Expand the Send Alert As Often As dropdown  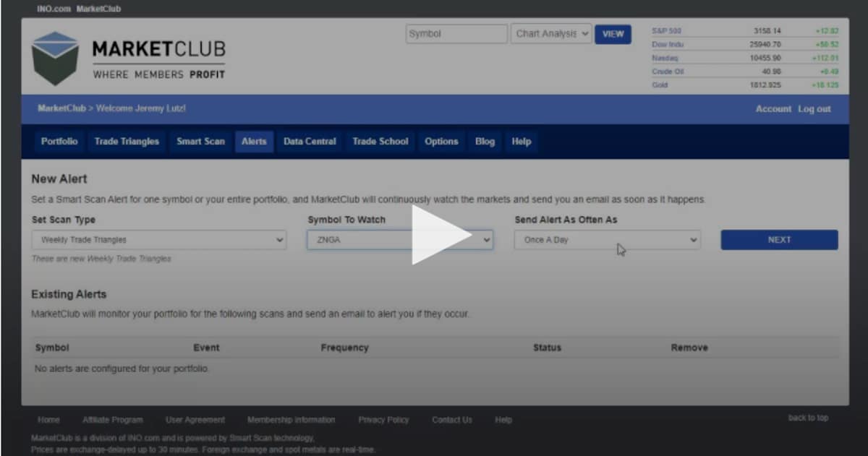608,240
